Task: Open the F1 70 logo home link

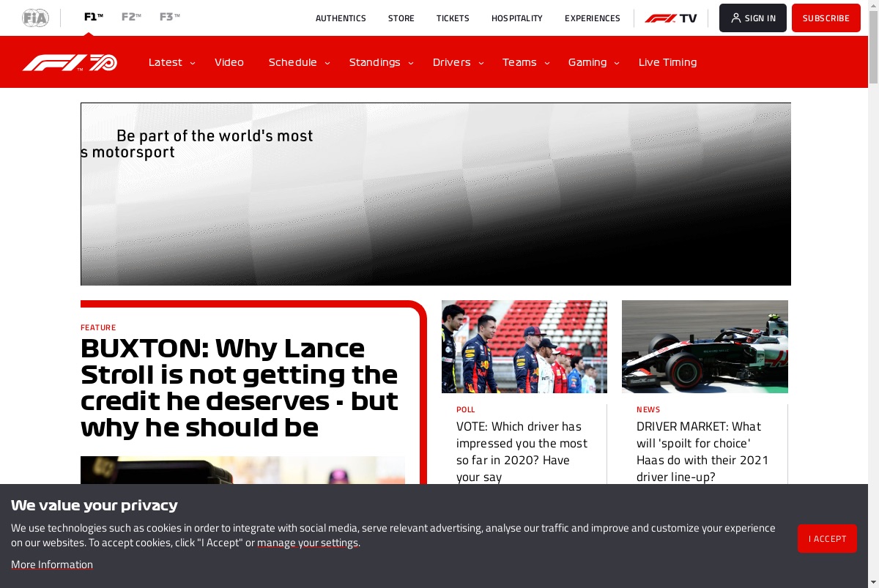Action: [70, 62]
